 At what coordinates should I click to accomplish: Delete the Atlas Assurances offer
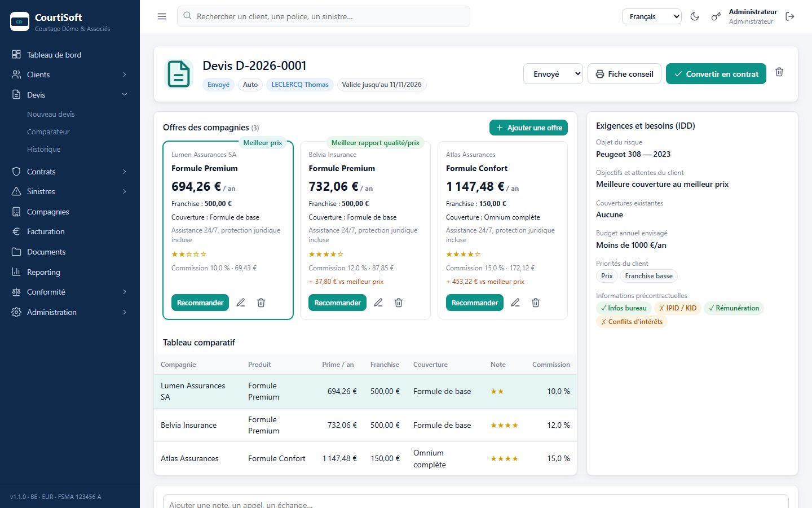[x=536, y=303]
